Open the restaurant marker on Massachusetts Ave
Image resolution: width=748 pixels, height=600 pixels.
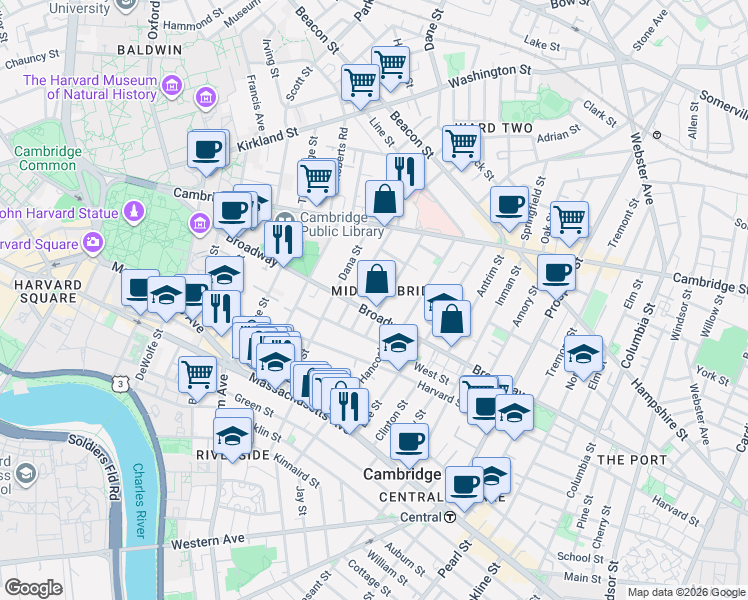349,408
